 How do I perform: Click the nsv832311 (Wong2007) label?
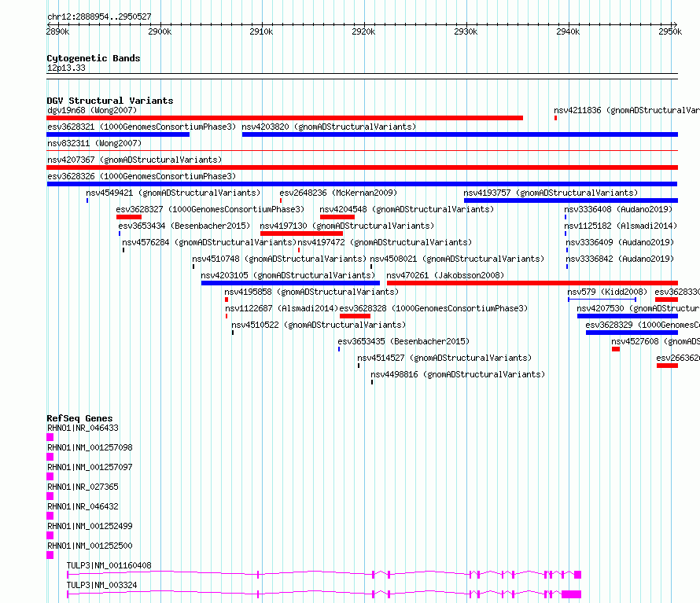94,143
